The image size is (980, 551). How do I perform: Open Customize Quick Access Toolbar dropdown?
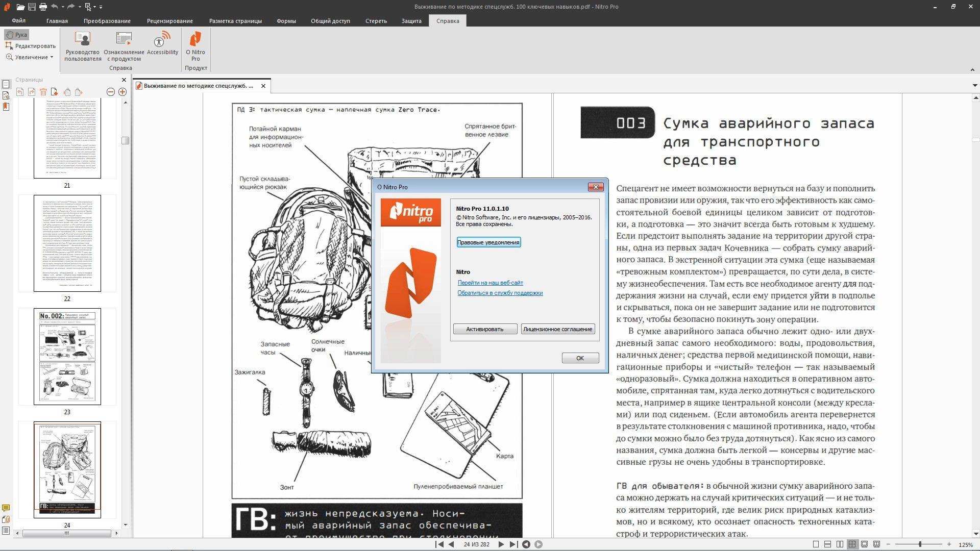pos(101,7)
